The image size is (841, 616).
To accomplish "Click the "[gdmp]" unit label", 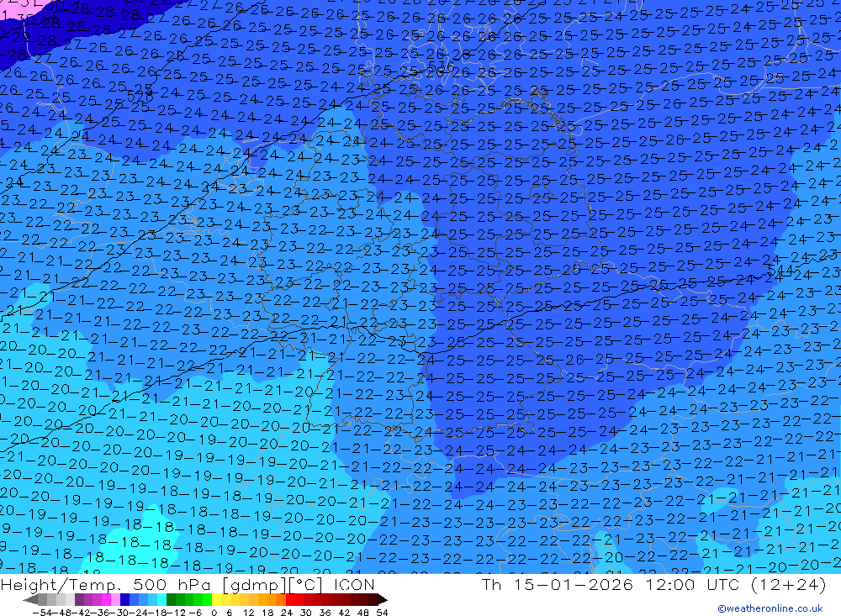I will coord(255,585).
